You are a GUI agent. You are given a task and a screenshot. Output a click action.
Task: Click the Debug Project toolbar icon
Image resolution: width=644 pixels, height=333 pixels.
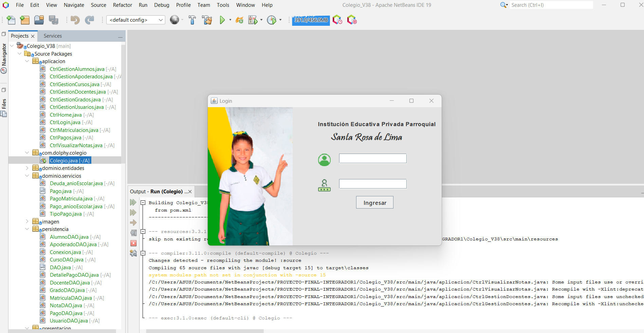tap(253, 20)
